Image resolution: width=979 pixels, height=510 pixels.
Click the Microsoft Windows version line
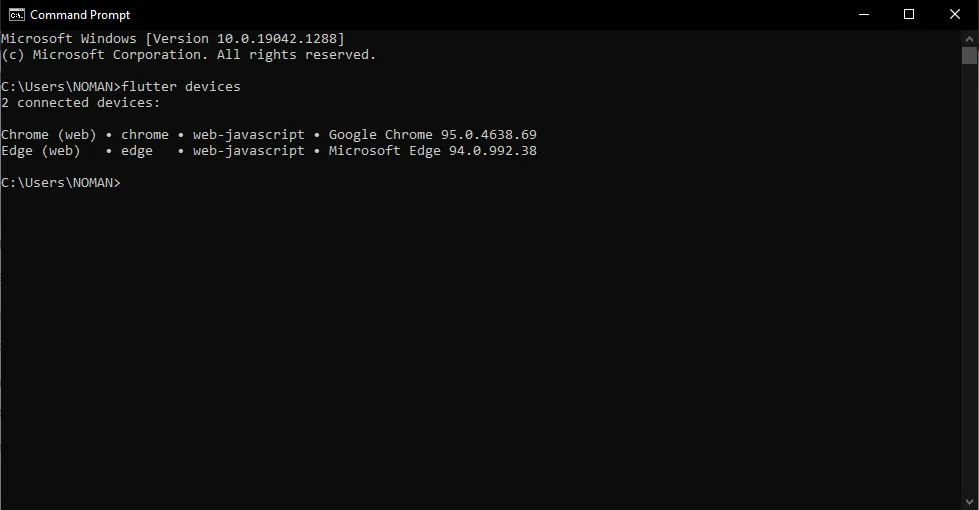(x=172, y=39)
